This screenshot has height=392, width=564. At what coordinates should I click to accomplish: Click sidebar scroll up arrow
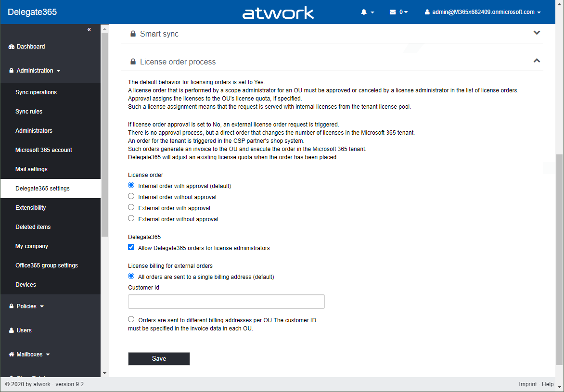click(105, 29)
